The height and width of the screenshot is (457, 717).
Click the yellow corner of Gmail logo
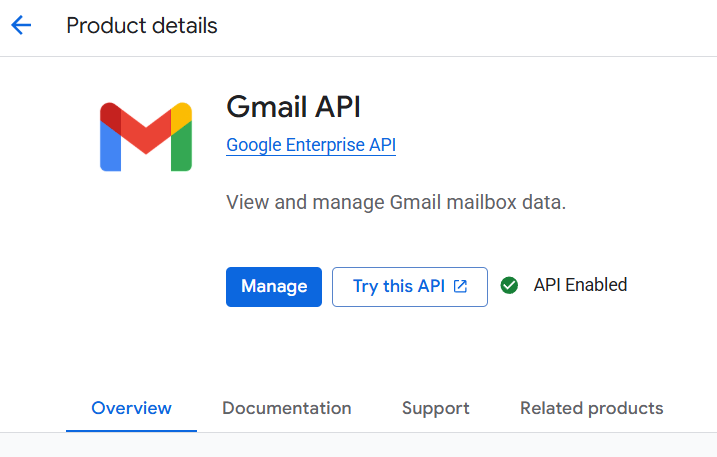[x=182, y=114]
